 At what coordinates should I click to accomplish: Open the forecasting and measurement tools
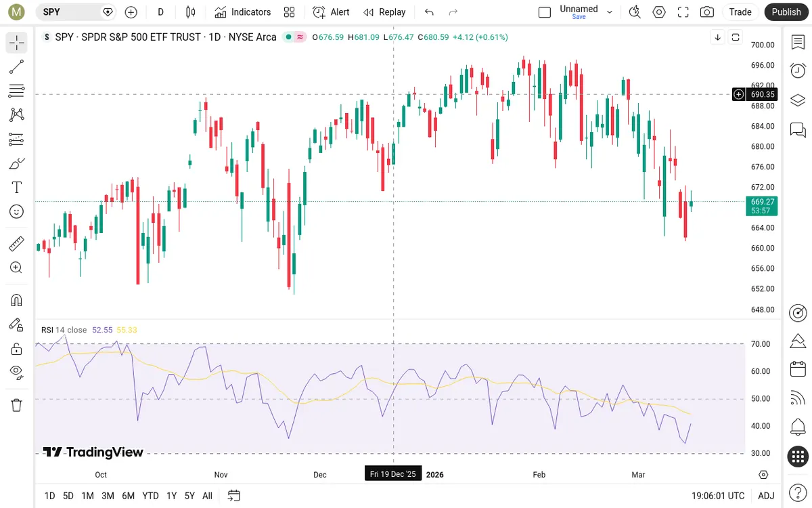pos(17,140)
